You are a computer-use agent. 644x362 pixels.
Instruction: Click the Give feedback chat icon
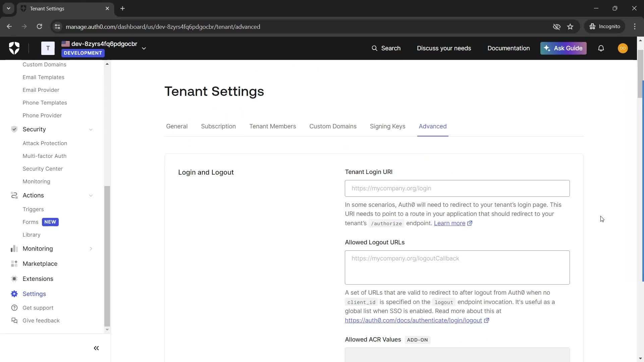pos(14,320)
